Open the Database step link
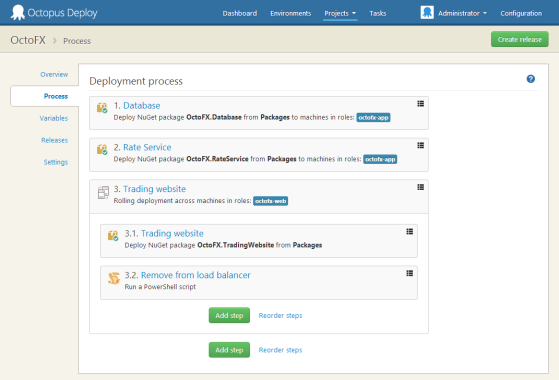 (142, 106)
